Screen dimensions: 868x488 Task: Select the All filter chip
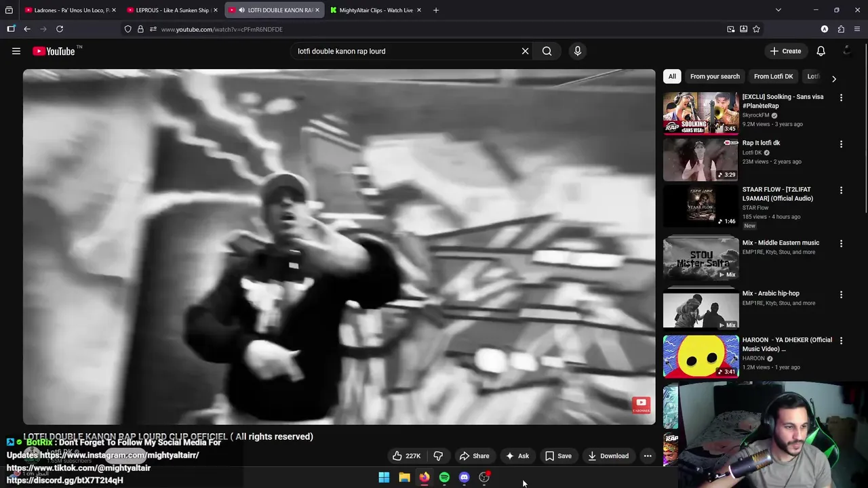click(672, 77)
